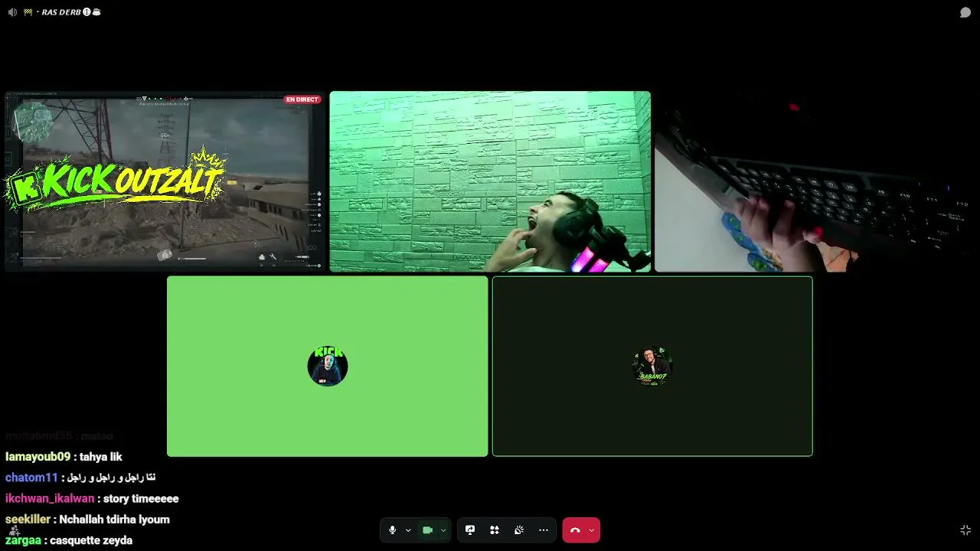Click username ikchwan_ikalwan in chat overlay
Image resolution: width=980 pixels, height=551 pixels.
50,498
